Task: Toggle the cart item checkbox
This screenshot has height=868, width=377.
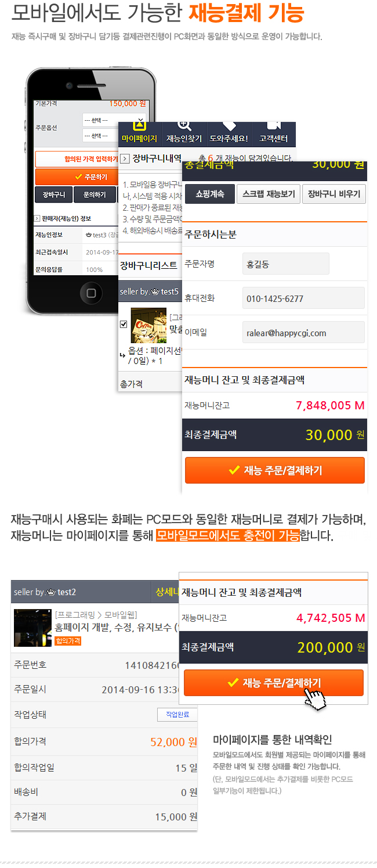Action: (124, 324)
